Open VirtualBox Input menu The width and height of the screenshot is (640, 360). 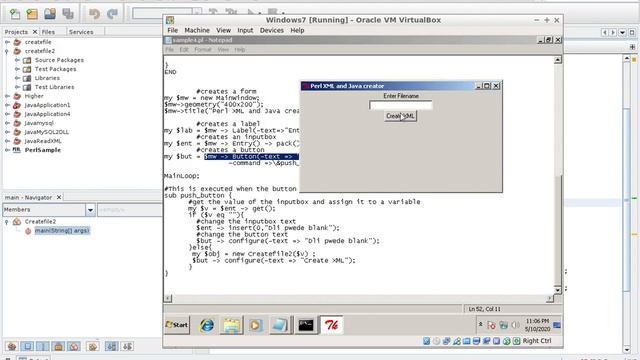pos(245,30)
